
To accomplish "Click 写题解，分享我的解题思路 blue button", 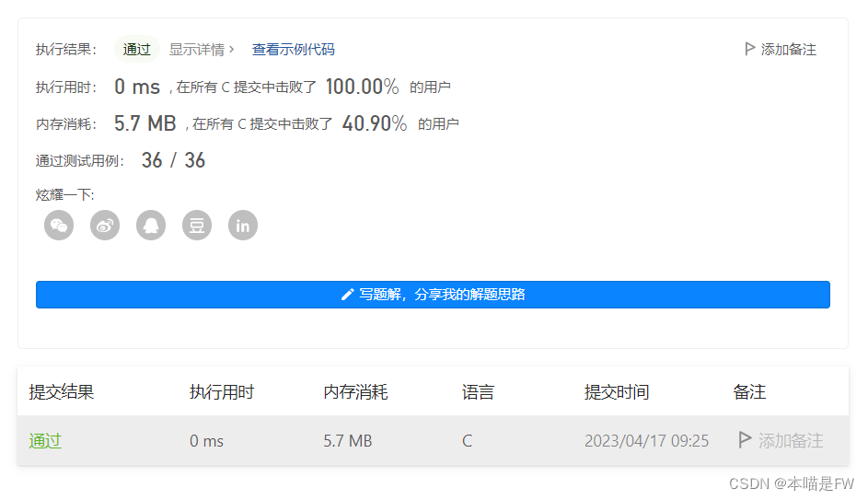I will coord(433,295).
